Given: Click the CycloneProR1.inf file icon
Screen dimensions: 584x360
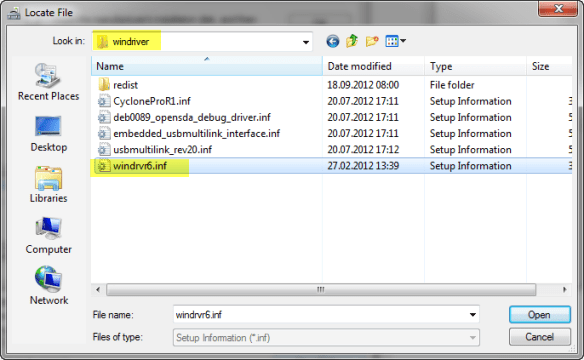Looking at the screenshot, I should pyautogui.click(x=104, y=101).
